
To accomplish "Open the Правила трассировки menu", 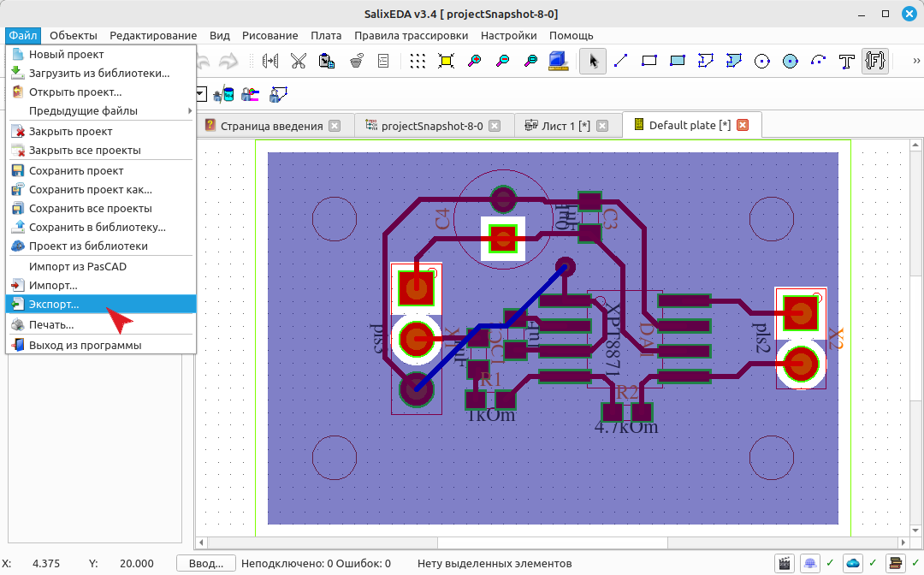I will pyautogui.click(x=411, y=35).
